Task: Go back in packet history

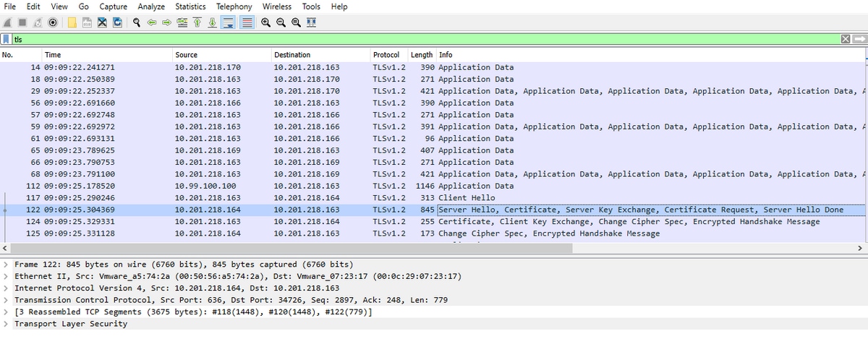Action: tap(152, 22)
